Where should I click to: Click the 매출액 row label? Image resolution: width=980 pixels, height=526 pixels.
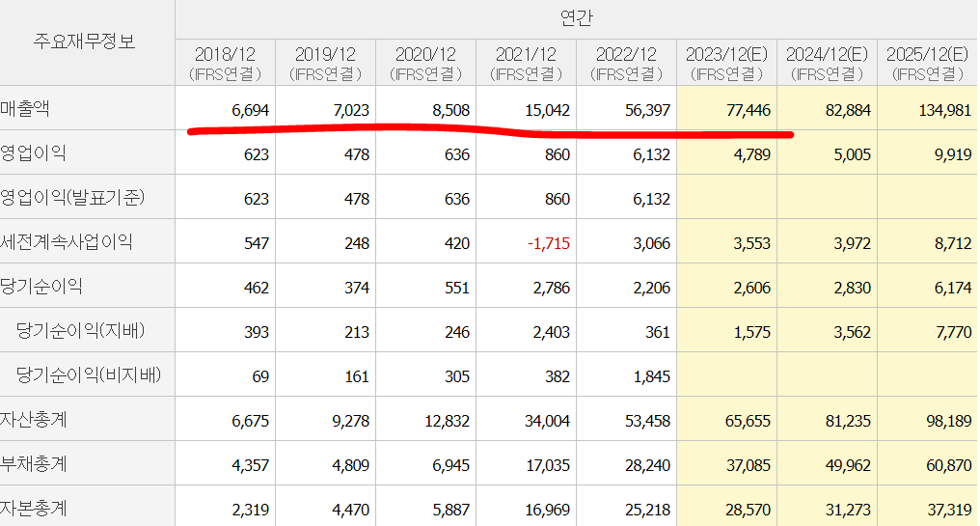[25, 108]
